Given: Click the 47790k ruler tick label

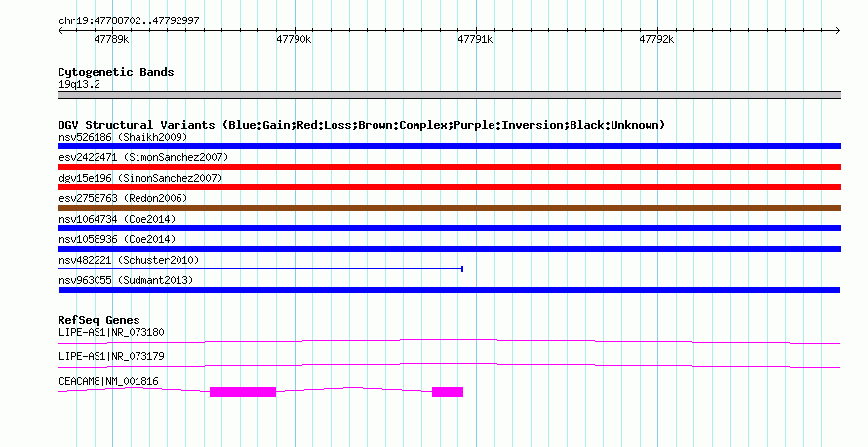Looking at the screenshot, I should tap(294, 39).
